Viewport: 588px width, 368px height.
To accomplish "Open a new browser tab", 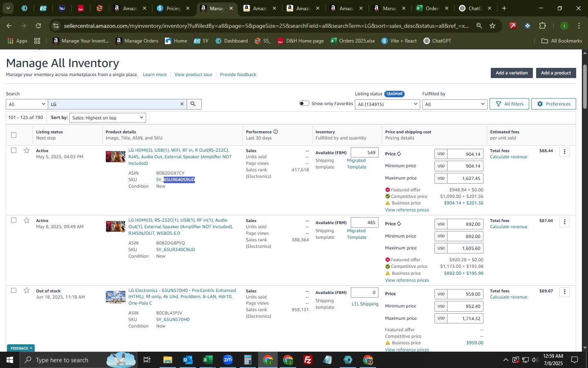I will click(504, 8).
